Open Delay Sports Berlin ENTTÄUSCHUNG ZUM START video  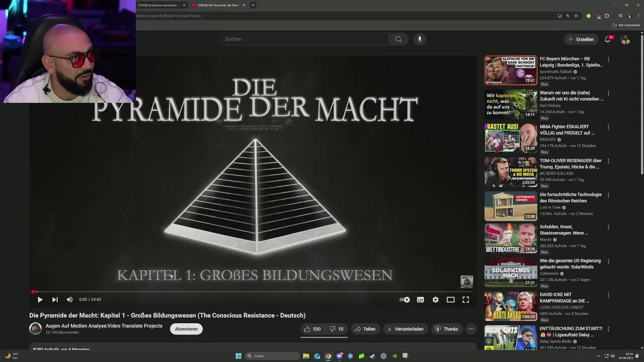pyautogui.click(x=571, y=332)
